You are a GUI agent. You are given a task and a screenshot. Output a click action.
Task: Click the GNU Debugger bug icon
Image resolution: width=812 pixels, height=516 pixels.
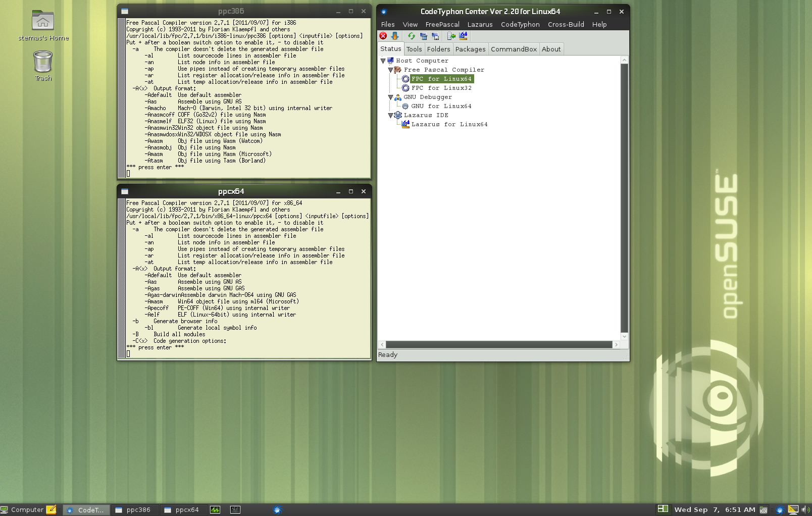(398, 97)
